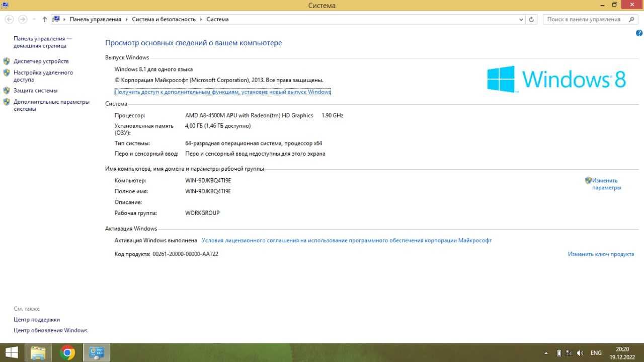Select Система и безопасность breadcrumb

click(x=164, y=19)
